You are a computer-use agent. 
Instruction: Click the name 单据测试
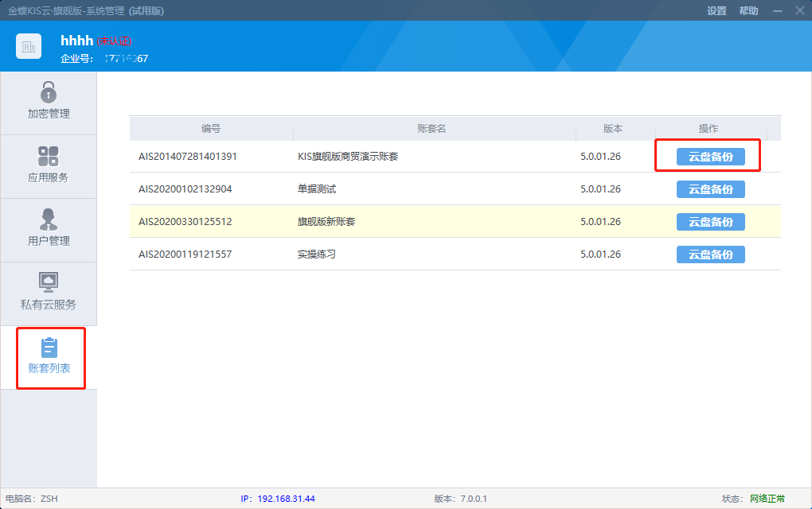[x=316, y=188]
